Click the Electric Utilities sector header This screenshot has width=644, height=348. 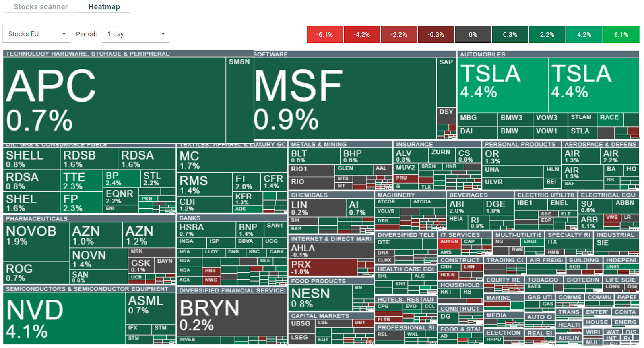click(546, 195)
